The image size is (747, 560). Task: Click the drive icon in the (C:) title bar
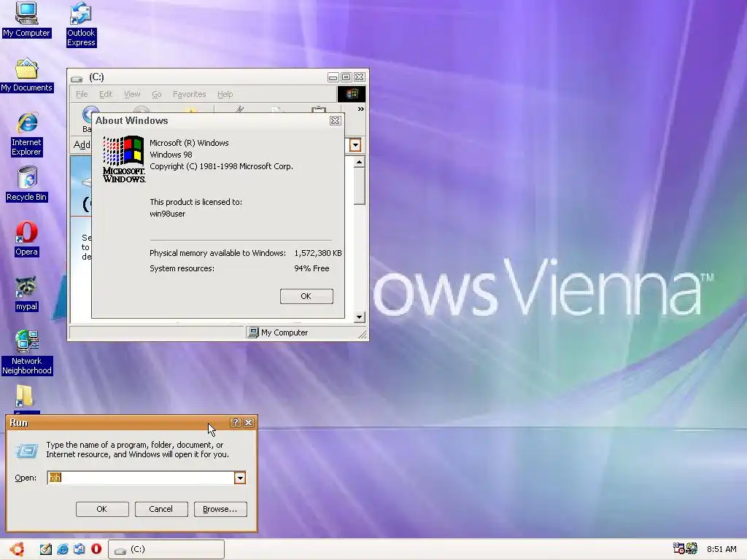77,78
